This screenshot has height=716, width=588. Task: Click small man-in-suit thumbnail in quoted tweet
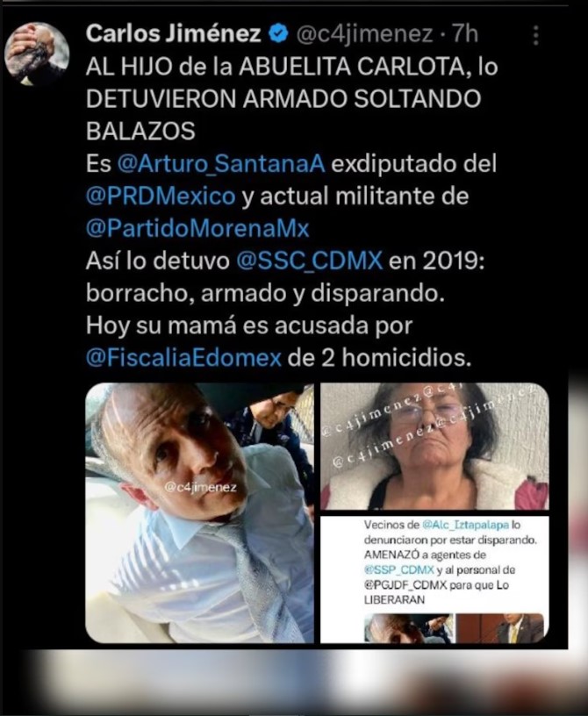click(x=500, y=629)
